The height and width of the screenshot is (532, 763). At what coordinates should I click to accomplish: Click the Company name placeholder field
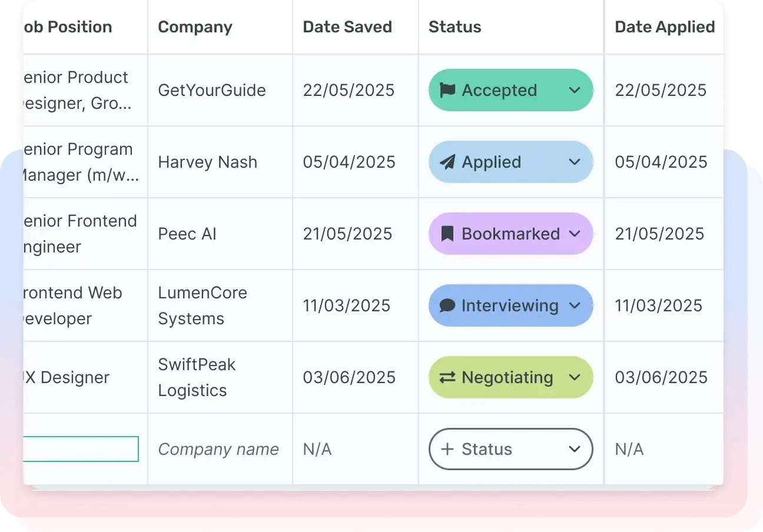point(218,449)
